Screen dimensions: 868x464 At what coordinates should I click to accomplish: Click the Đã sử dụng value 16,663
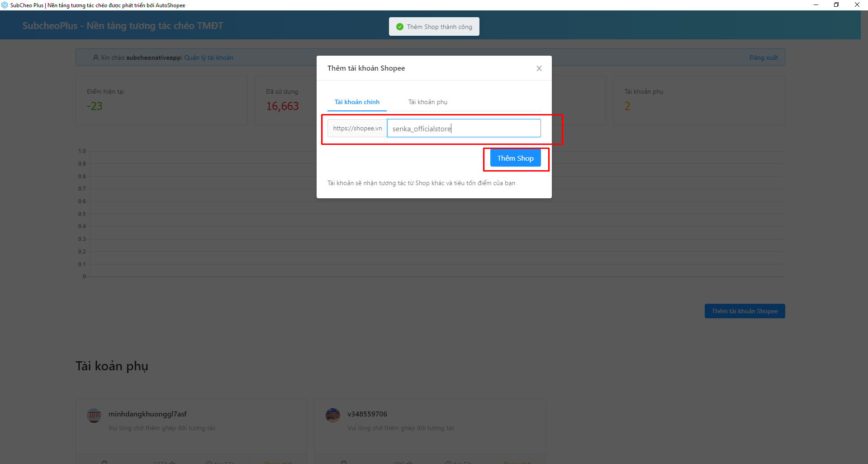tap(282, 106)
